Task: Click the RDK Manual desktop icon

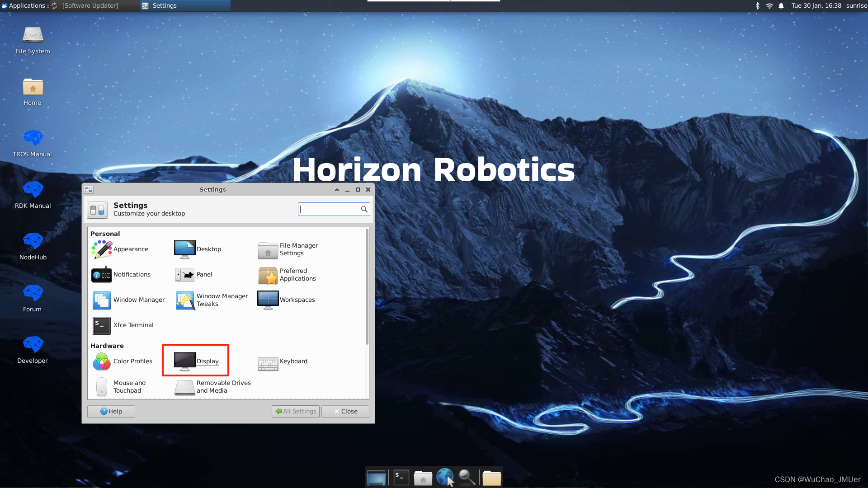Action: (x=33, y=195)
